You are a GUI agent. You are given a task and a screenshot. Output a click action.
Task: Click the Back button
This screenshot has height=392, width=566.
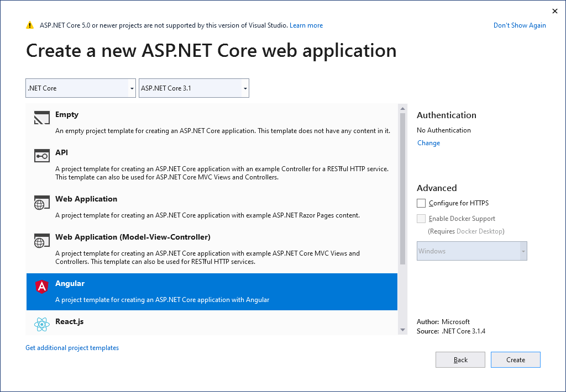pos(460,359)
